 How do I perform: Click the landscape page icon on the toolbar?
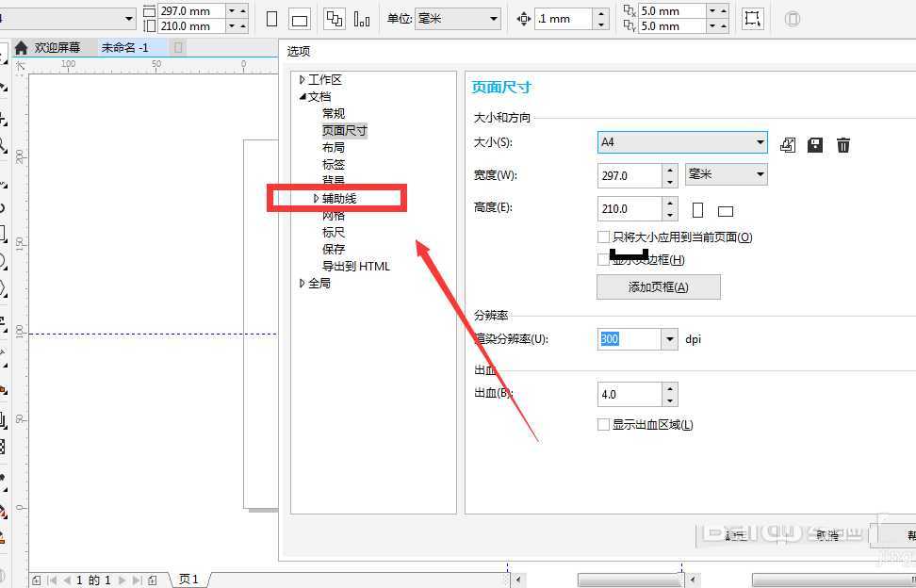[299, 18]
